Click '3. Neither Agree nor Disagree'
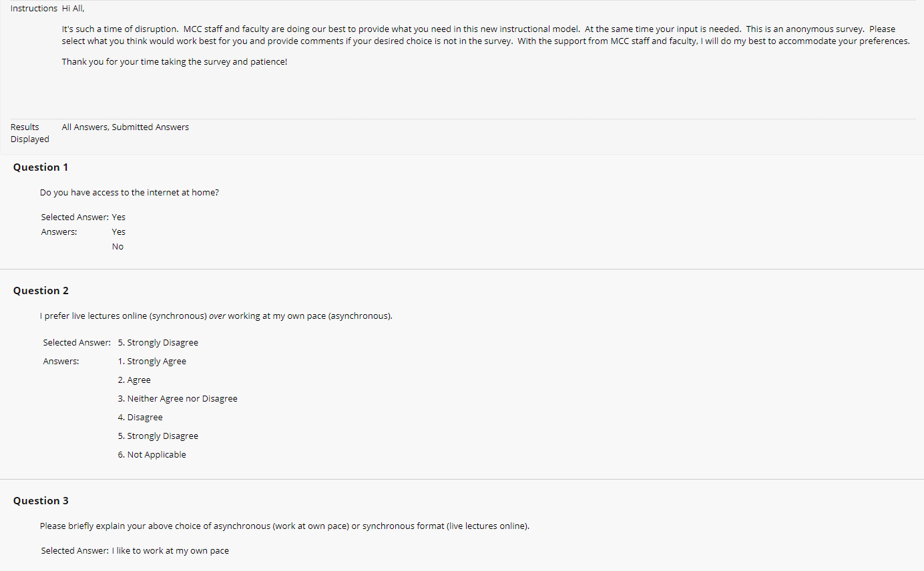Image resolution: width=924 pixels, height=571 pixels. pos(178,399)
